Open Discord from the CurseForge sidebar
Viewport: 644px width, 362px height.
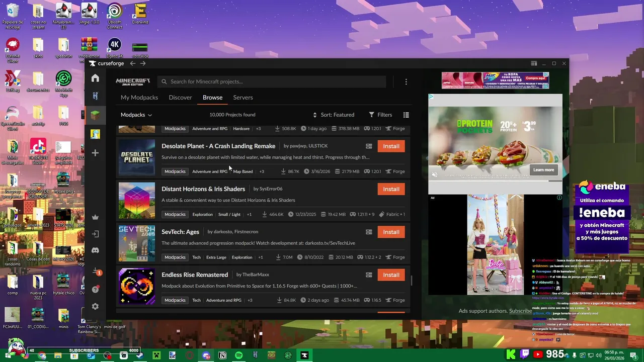pyautogui.click(x=95, y=250)
